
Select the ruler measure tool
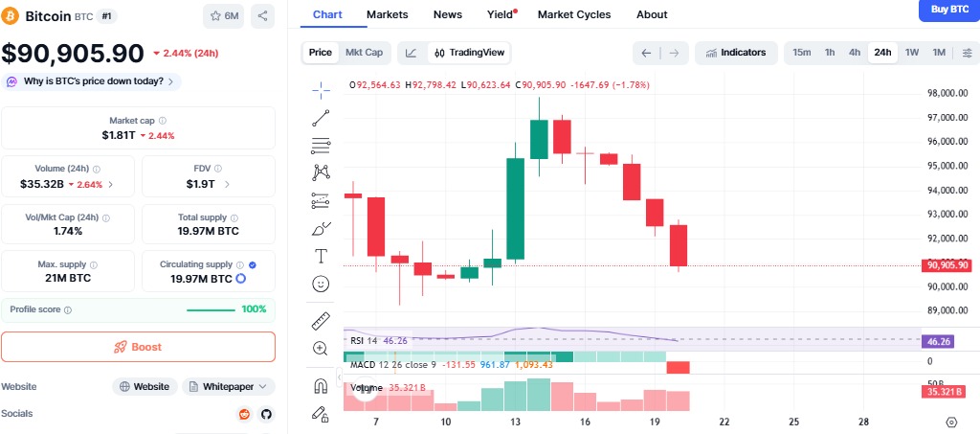(x=322, y=321)
